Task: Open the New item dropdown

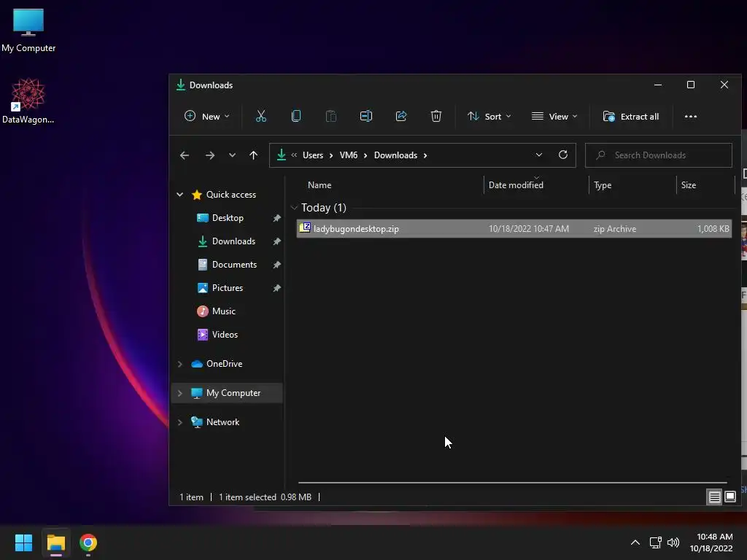Action: 206,116
